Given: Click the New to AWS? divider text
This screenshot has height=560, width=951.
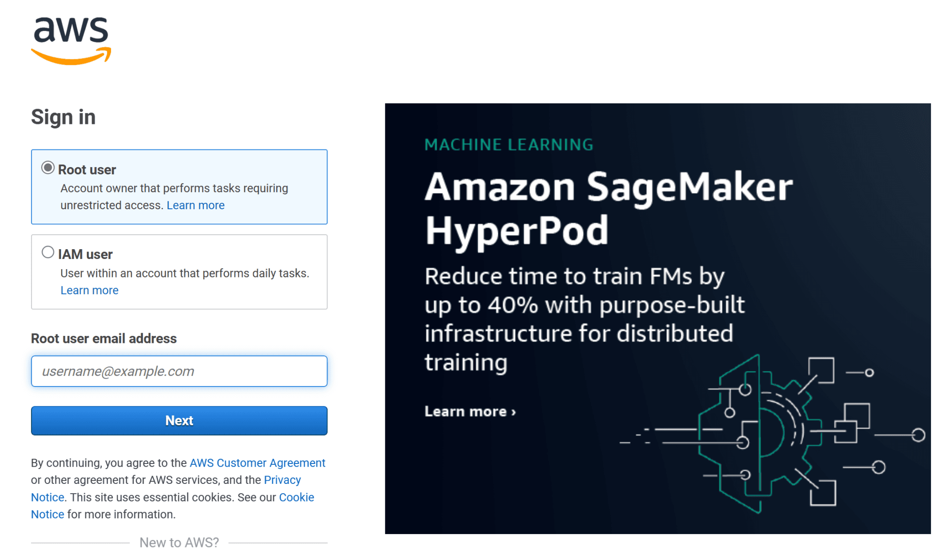Looking at the screenshot, I should [179, 542].
